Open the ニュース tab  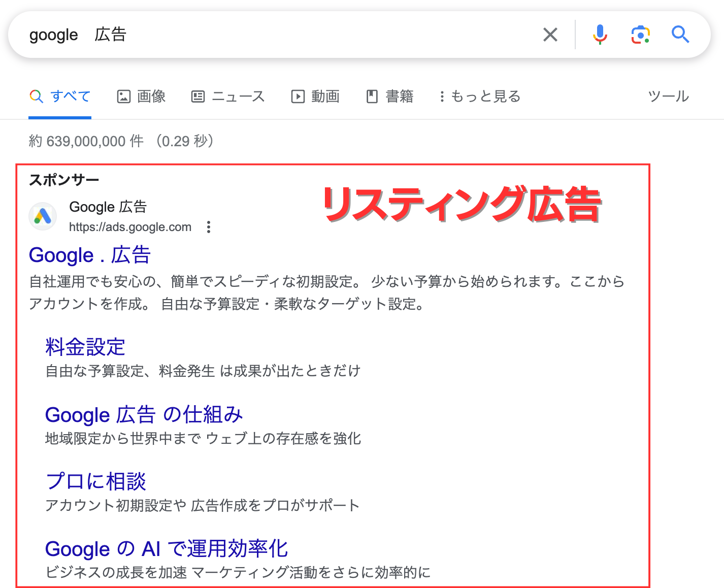227,96
